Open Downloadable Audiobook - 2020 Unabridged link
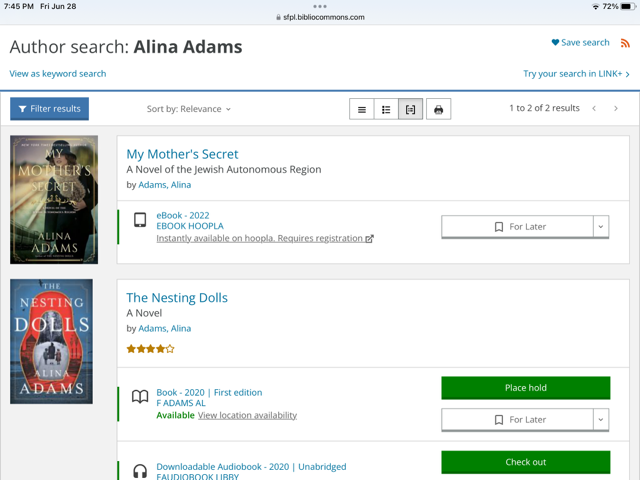 point(251,467)
